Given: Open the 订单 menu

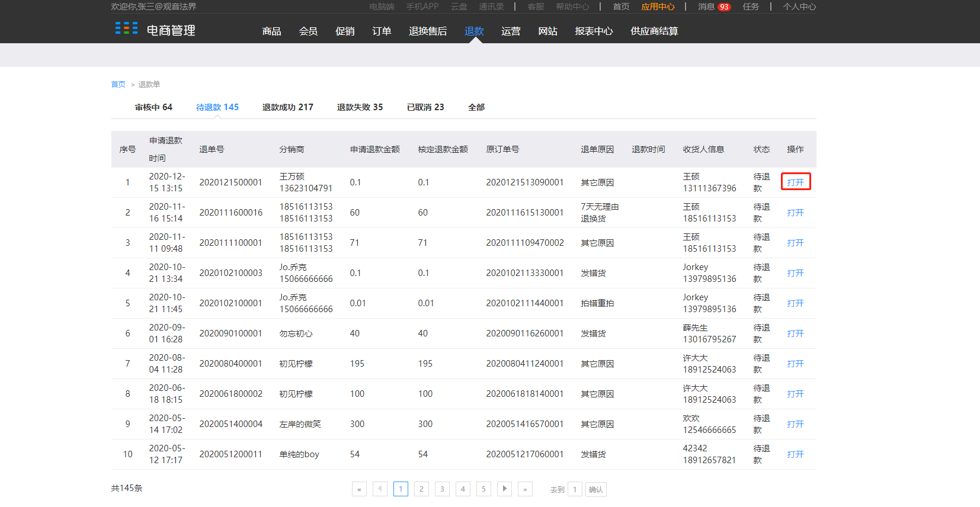Looking at the screenshot, I should click(x=382, y=31).
